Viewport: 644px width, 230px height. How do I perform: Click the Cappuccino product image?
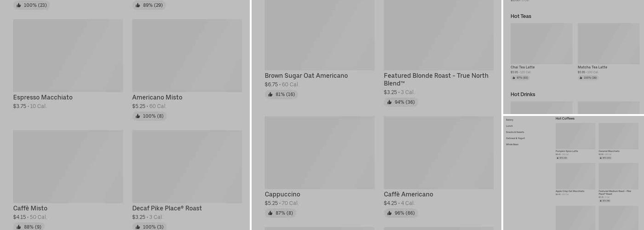coord(319,153)
